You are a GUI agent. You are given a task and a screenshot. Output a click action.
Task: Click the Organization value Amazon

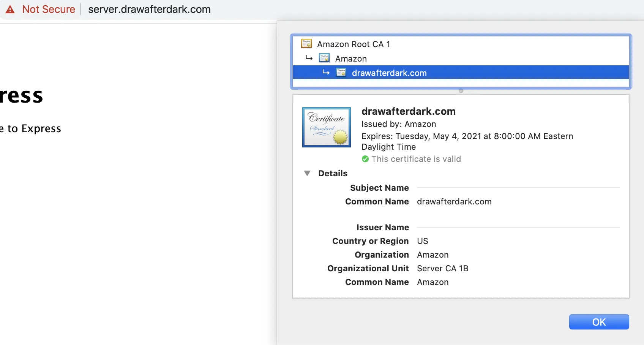[x=433, y=255]
